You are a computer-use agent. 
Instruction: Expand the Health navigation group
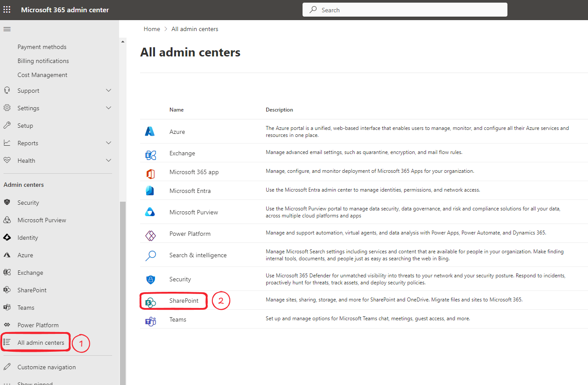pyautogui.click(x=109, y=161)
